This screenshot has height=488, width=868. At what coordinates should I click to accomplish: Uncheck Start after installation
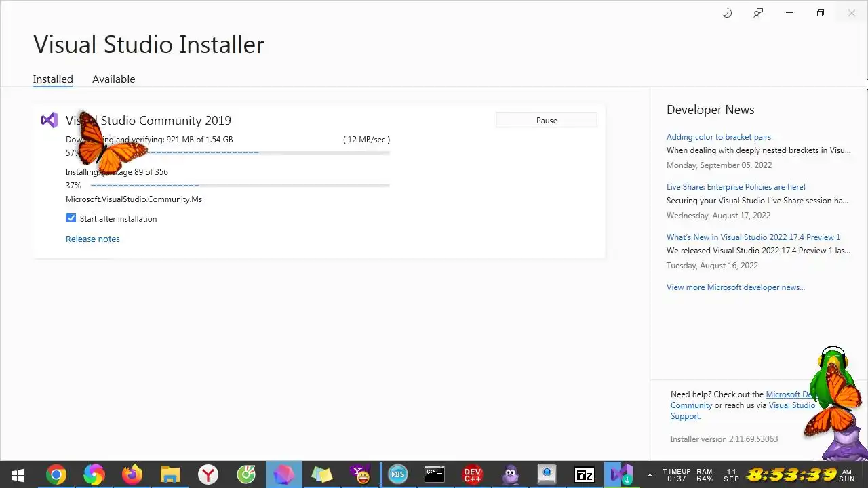coord(71,218)
